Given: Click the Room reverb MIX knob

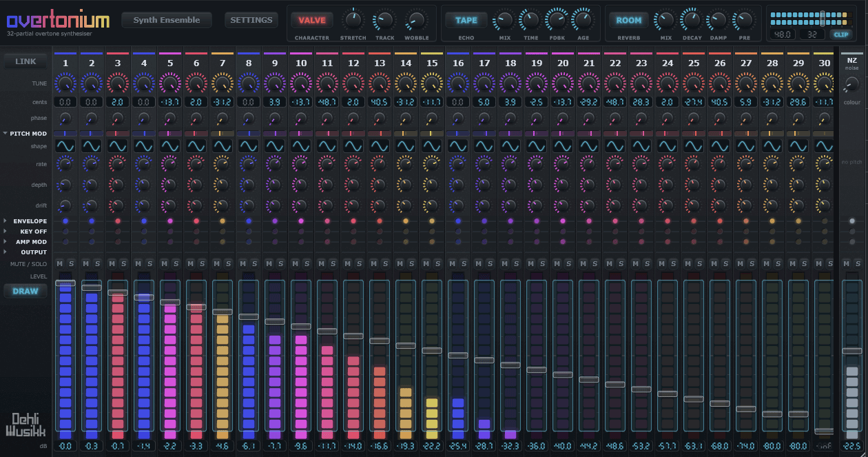Looking at the screenshot, I should coord(665,21).
